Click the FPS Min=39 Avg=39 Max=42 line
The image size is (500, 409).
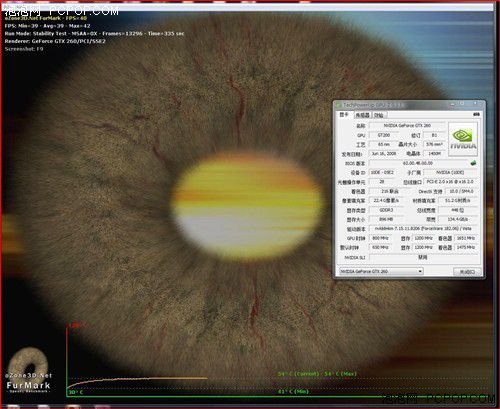(47, 26)
